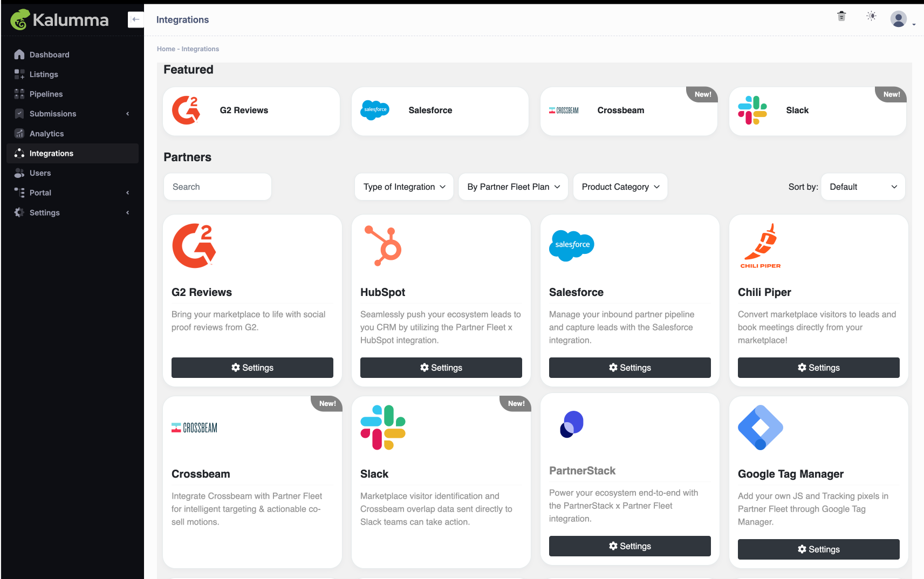Open Chili Piper Settings button
Image resolution: width=924 pixels, height=579 pixels.
coord(819,368)
